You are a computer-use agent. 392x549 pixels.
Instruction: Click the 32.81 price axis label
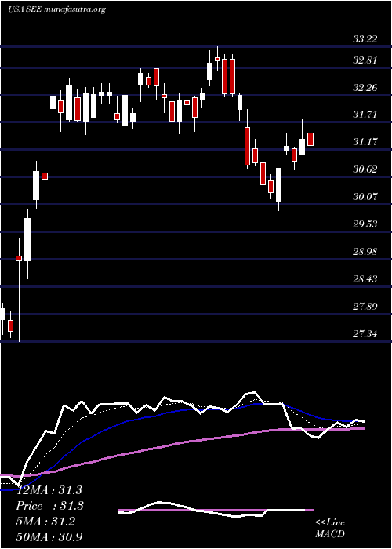point(365,60)
